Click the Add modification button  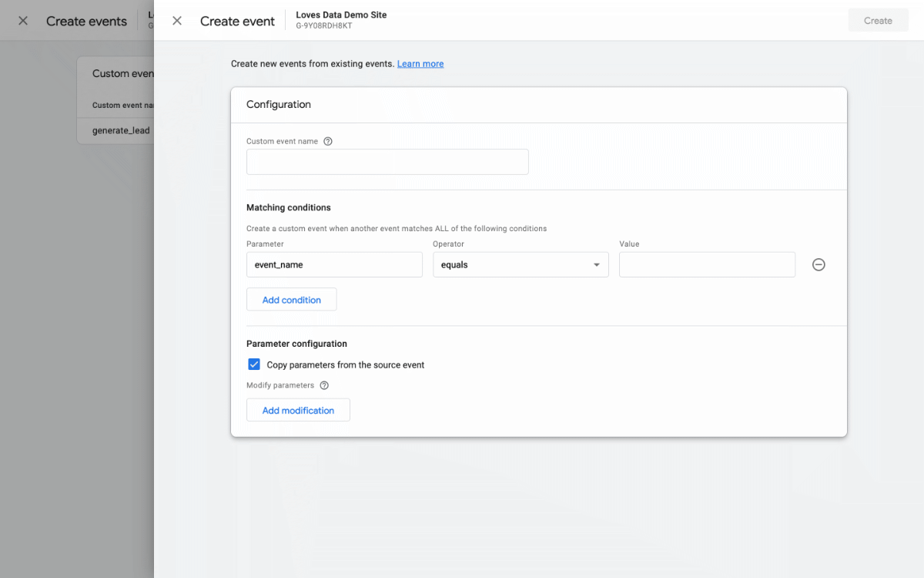coord(298,410)
